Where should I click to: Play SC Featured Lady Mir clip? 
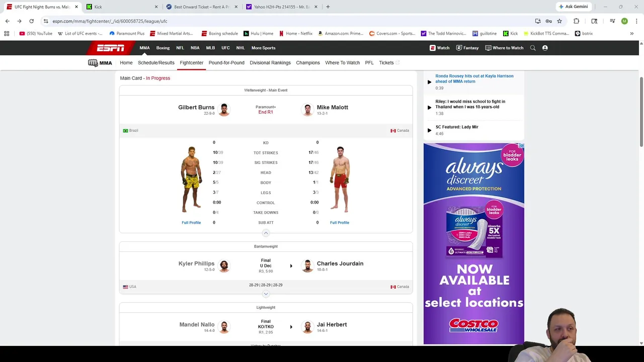tap(429, 130)
